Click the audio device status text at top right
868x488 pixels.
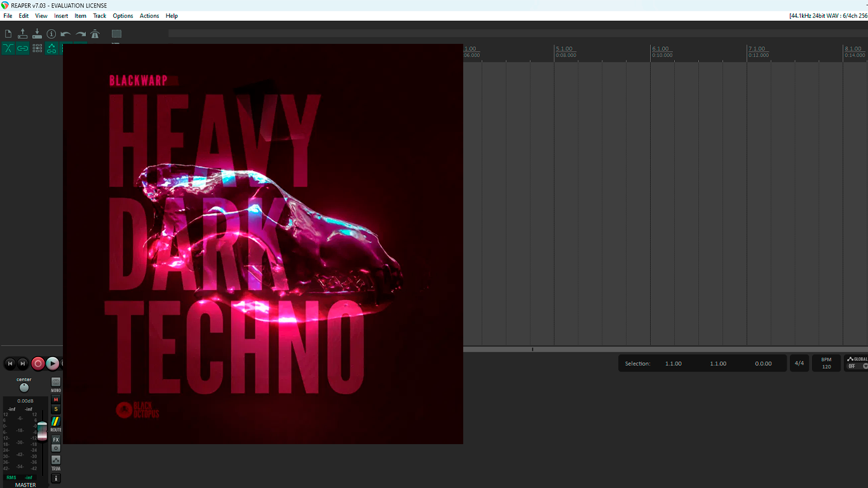pos(828,16)
